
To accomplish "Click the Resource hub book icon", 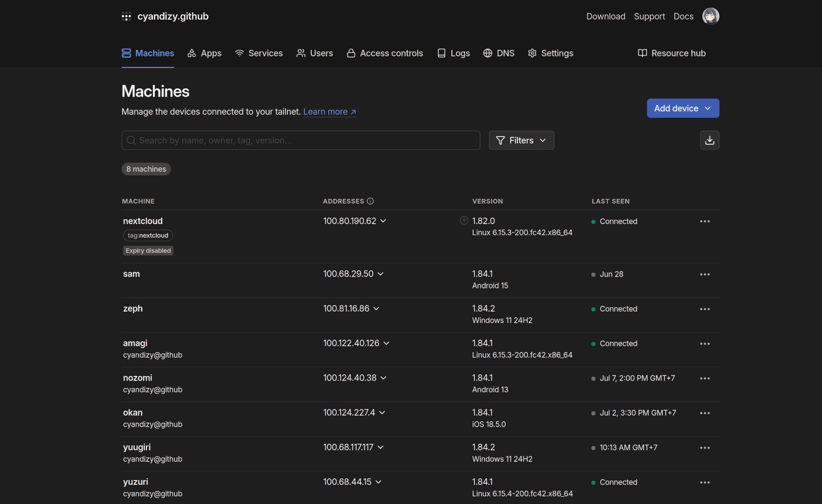I will [642, 53].
